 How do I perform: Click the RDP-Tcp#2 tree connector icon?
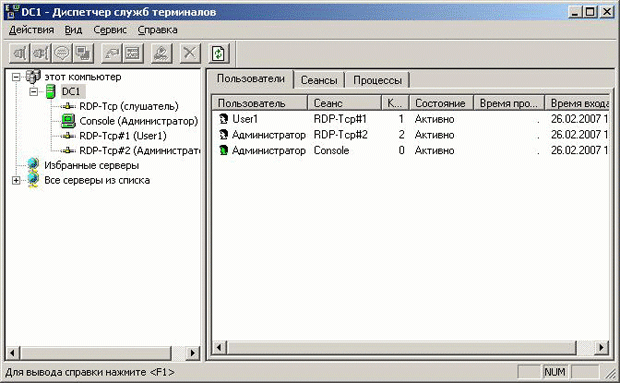click(x=68, y=151)
